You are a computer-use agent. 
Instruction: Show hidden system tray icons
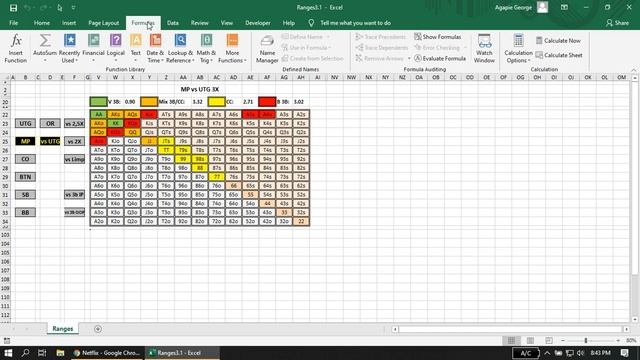547,353
